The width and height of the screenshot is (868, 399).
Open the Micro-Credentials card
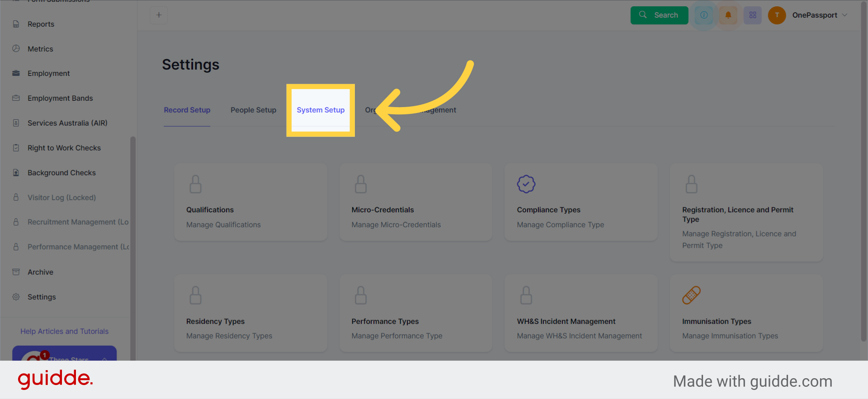(x=416, y=202)
